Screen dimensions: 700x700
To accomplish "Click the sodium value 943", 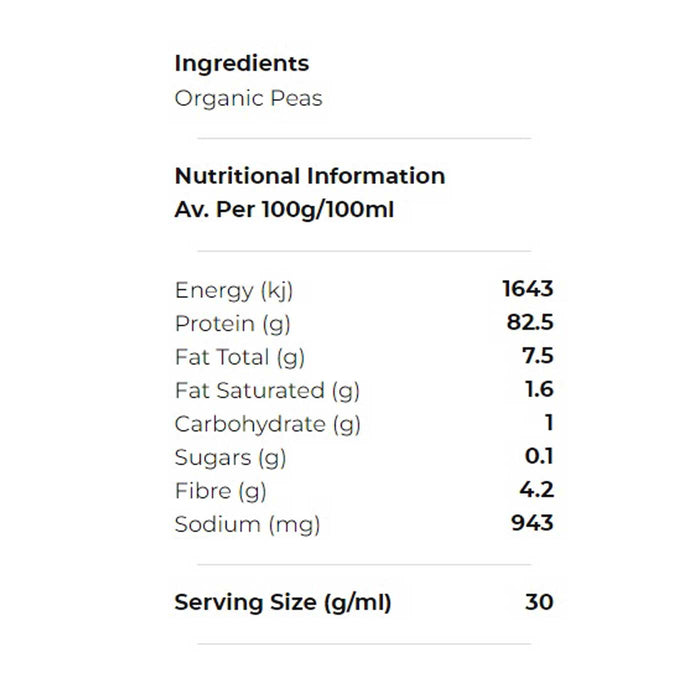I will (x=531, y=523).
